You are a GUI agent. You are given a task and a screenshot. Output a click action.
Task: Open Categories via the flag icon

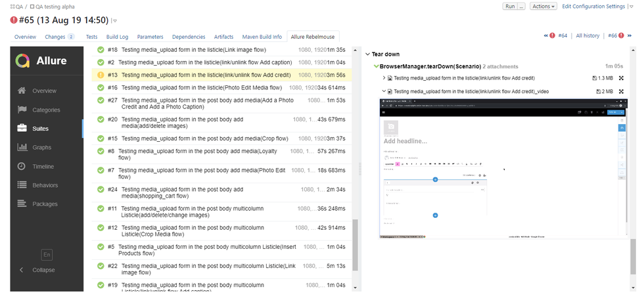(x=22, y=110)
